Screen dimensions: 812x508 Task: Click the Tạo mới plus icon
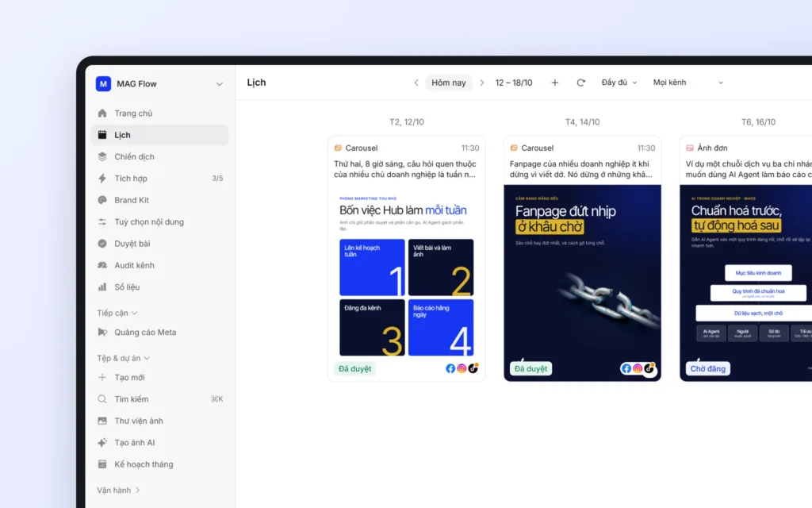click(x=102, y=377)
